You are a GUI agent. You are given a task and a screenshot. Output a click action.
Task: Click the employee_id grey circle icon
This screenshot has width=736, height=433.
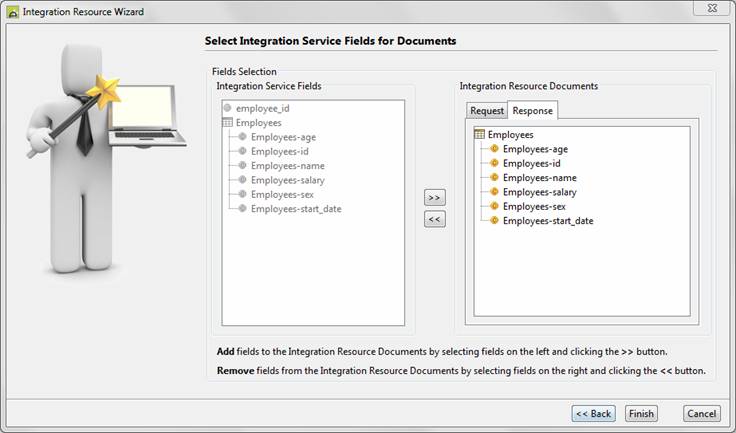point(228,108)
